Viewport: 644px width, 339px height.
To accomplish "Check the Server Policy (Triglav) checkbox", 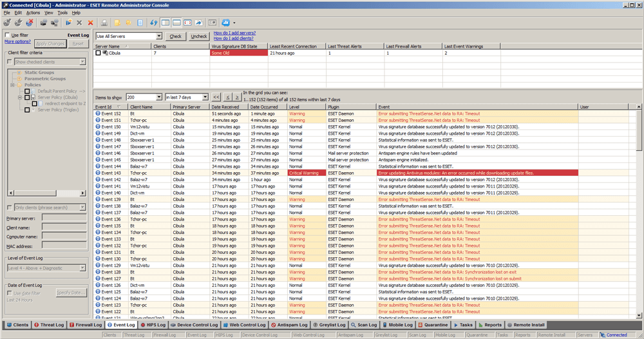I will 27,110.
